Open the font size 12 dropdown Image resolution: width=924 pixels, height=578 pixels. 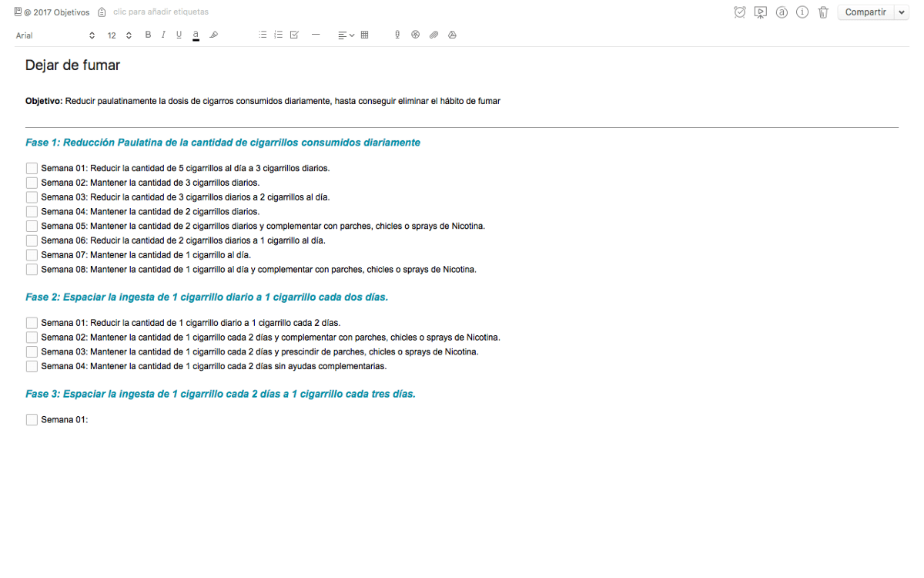click(119, 35)
